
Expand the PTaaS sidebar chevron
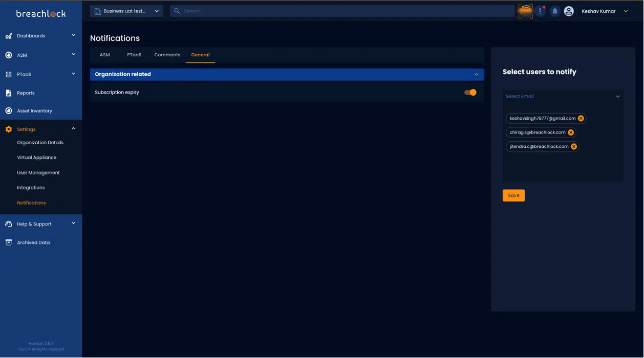click(x=73, y=74)
